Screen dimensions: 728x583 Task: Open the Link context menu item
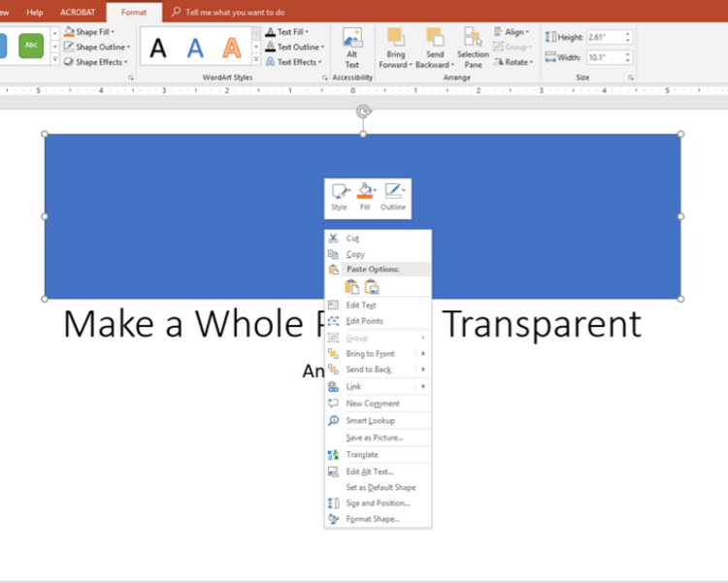point(378,386)
